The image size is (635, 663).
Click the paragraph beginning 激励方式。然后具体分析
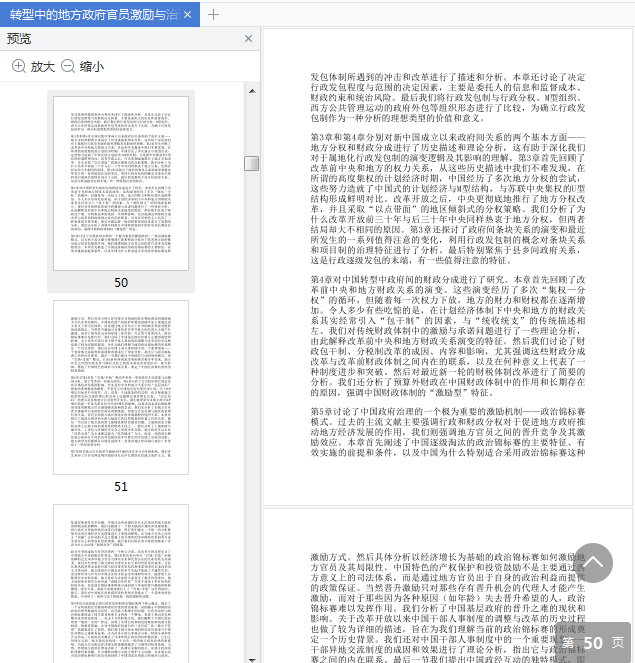click(x=448, y=608)
